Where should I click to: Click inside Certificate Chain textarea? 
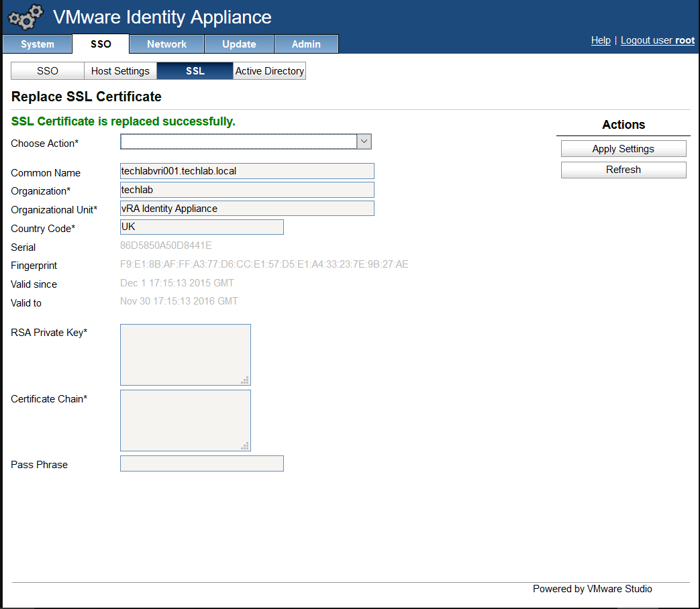click(x=185, y=421)
